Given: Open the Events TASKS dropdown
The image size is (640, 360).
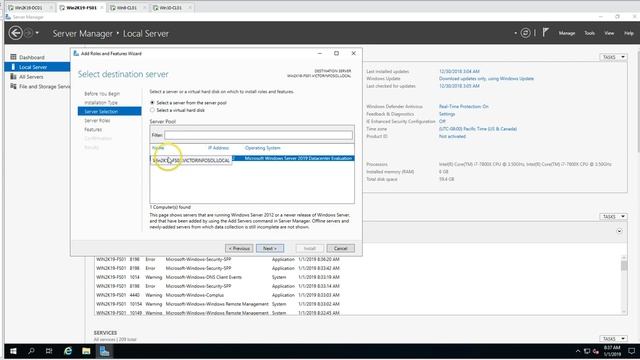Looking at the screenshot, I should tap(613, 216).
